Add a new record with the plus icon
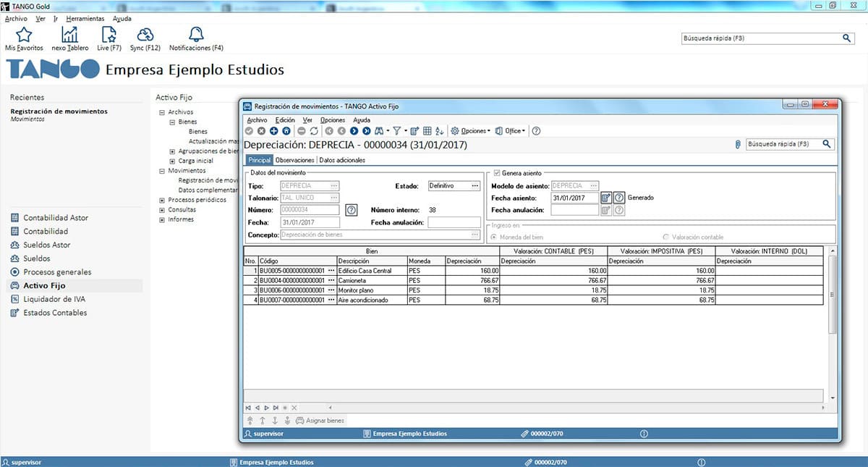Screen dimensions: 868x467 tap(273, 131)
